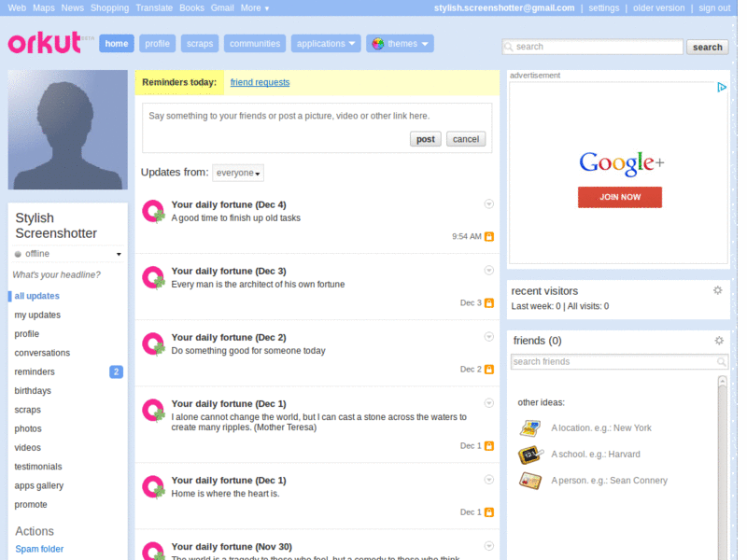Click the lock icon next to Dec 2
This screenshot has height=560, width=747.
click(488, 369)
